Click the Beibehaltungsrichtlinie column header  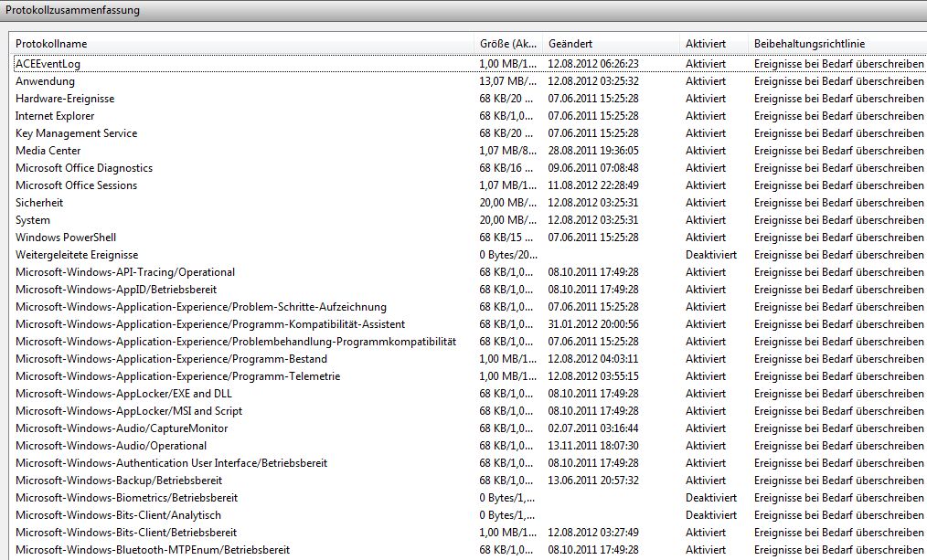[x=837, y=44]
